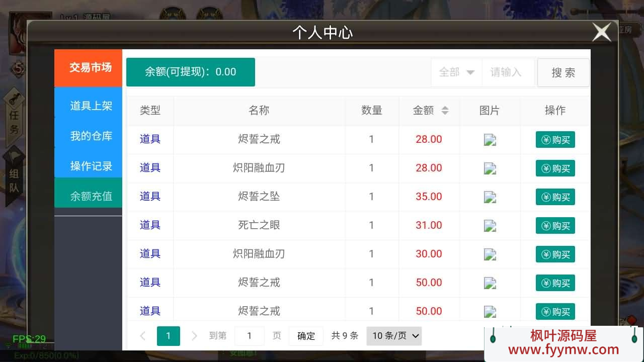The height and width of the screenshot is (362, 644).
Task: Go to next page with right chevron
Action: coord(194,336)
